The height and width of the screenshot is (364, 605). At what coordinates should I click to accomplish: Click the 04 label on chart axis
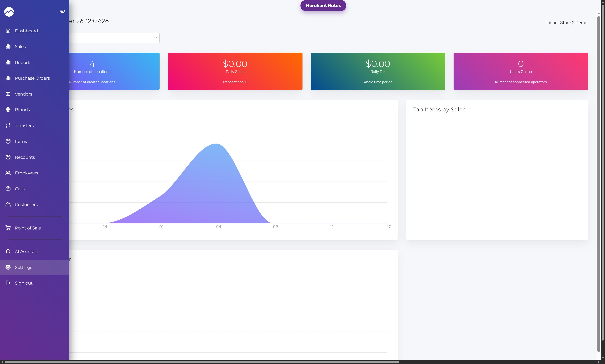tap(218, 227)
